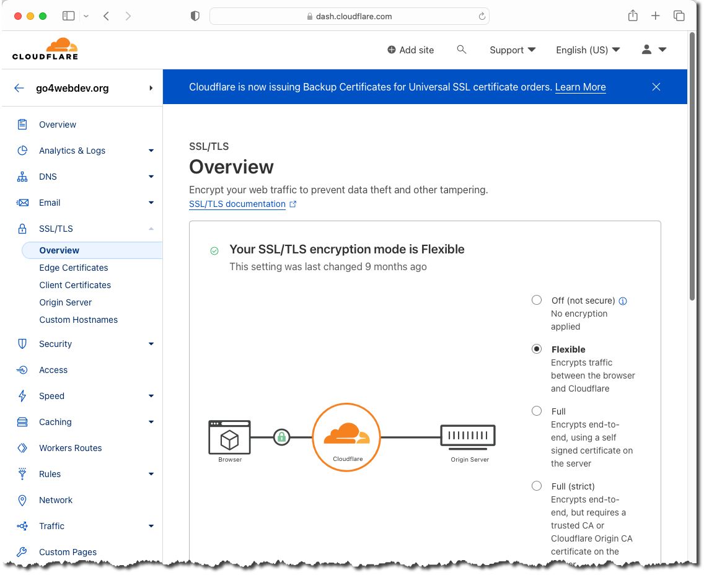Click the Cloudflare logo
Screen dimensions: 704x588
tap(45, 49)
